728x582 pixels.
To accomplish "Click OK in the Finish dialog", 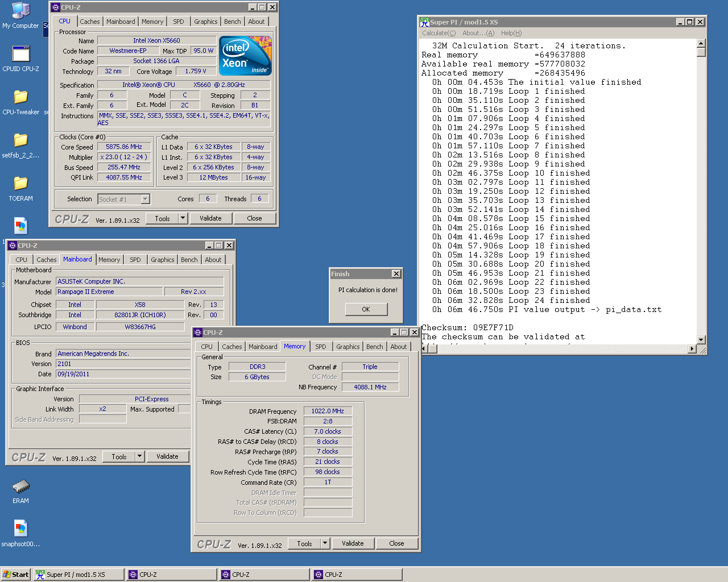I will [366, 309].
